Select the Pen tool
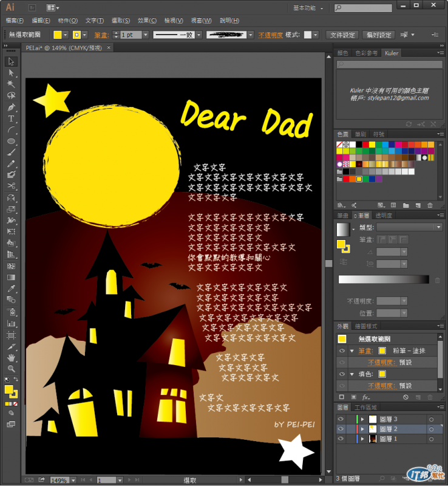 [x=11, y=108]
